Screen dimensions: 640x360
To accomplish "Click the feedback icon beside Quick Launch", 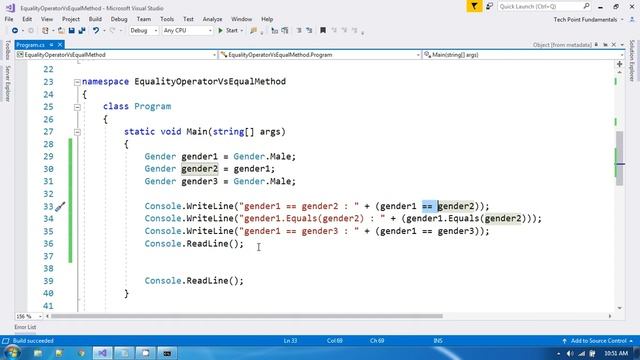I will point(489,7).
